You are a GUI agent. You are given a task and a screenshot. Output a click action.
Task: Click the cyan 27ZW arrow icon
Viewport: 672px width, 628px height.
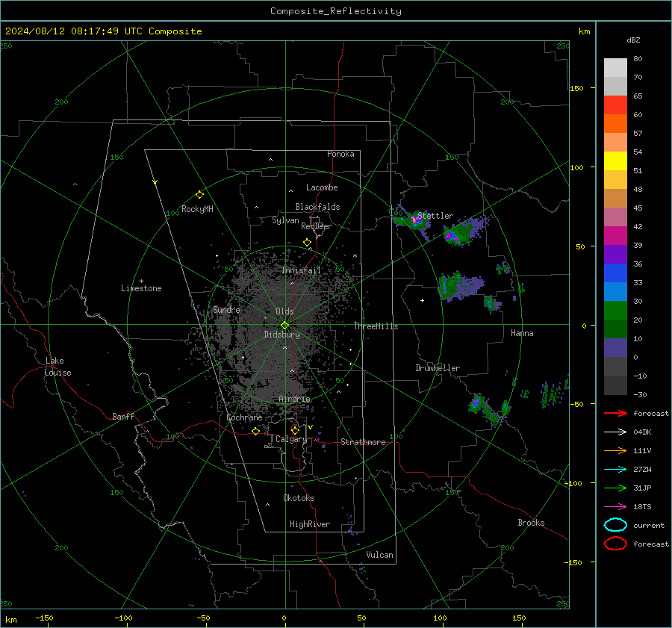click(615, 470)
